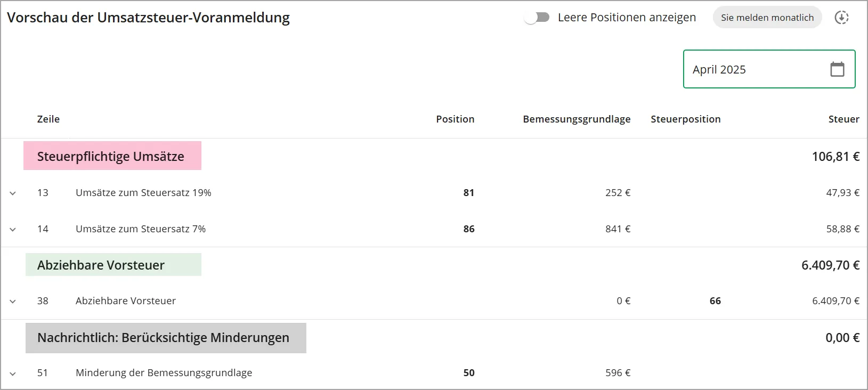Expand row 38 Abziehbare Vorsteuer details
The width and height of the screenshot is (868, 390).
click(13, 300)
